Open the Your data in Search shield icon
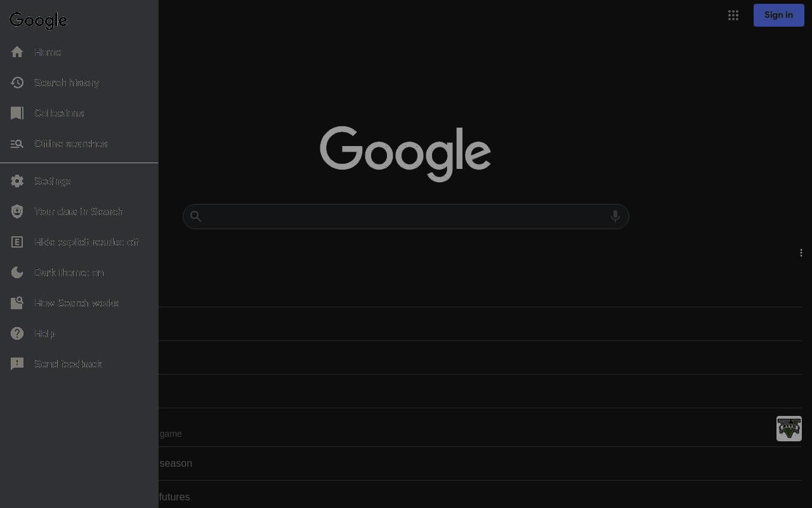Screen dimensions: 812x508 [x=17, y=211]
